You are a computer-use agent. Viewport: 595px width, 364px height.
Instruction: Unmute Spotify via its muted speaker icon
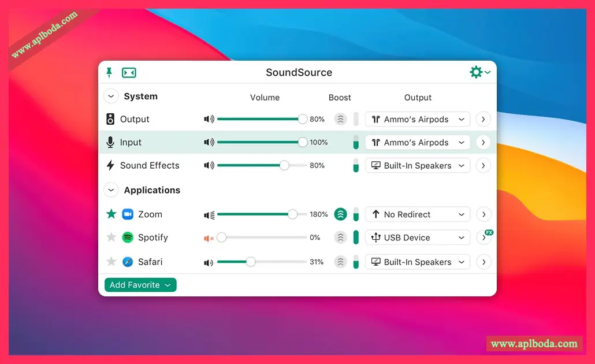[209, 238]
